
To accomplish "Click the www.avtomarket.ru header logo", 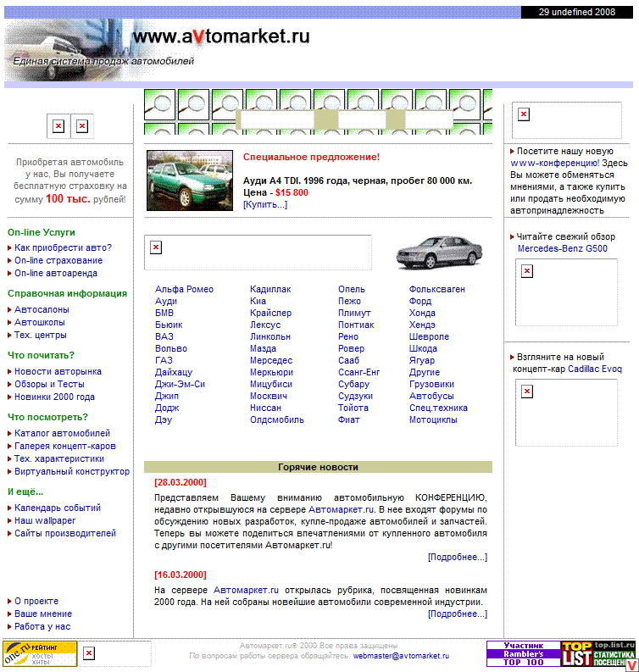I will click(x=221, y=36).
